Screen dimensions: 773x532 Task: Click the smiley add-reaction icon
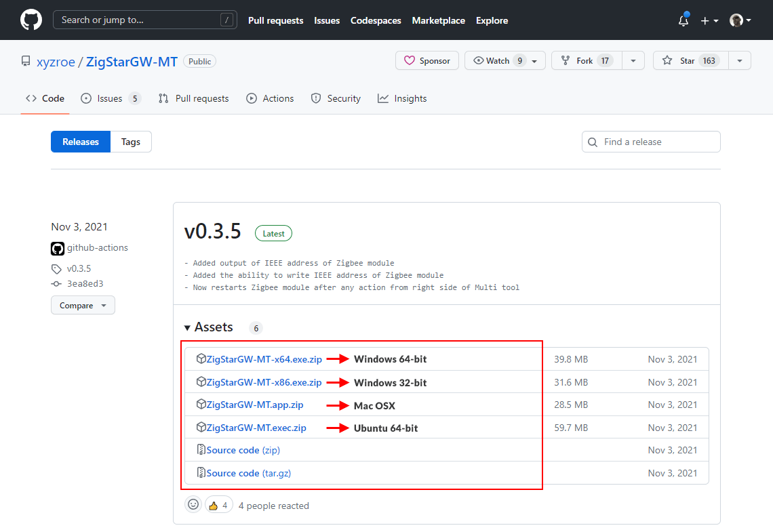[x=193, y=505]
